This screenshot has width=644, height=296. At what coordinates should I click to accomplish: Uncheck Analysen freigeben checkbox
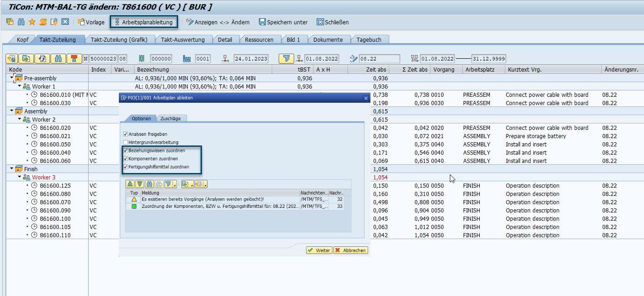point(125,134)
